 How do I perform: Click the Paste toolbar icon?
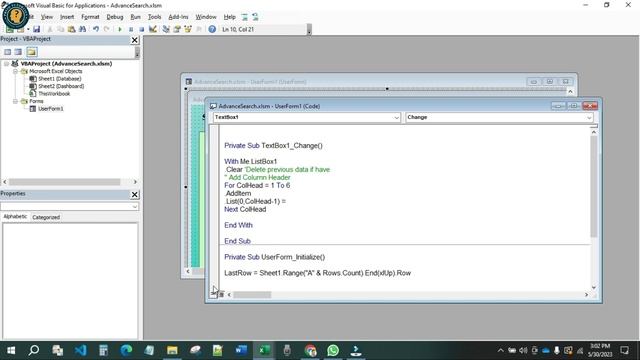(x=71, y=29)
